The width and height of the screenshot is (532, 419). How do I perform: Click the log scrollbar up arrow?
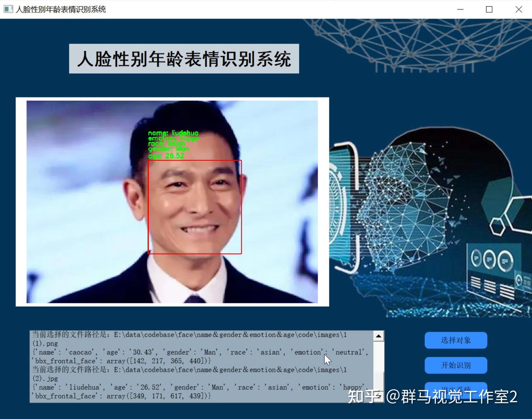coord(379,336)
